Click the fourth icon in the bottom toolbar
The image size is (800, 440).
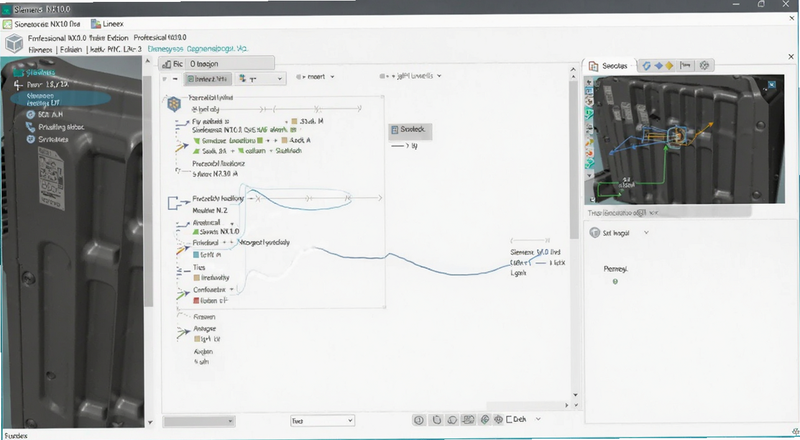coord(468,420)
